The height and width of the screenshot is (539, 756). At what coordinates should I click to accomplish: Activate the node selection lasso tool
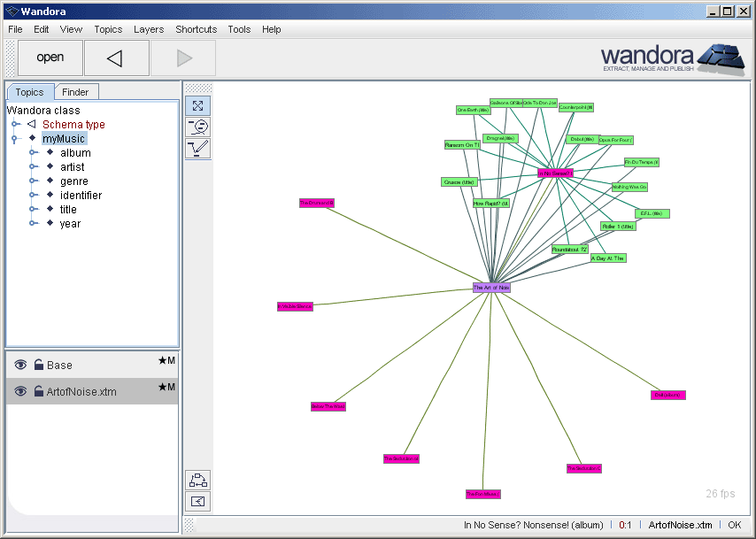click(x=197, y=127)
